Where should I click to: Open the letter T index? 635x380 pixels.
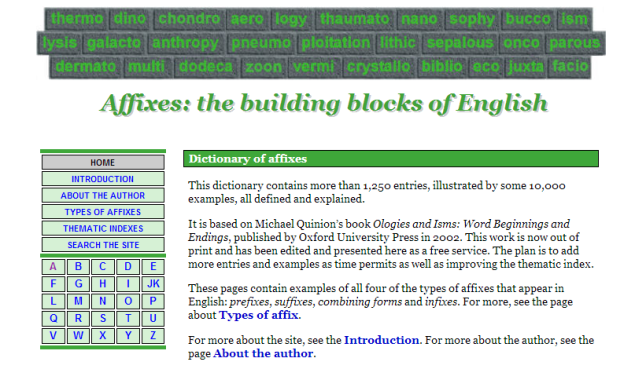click(x=128, y=318)
